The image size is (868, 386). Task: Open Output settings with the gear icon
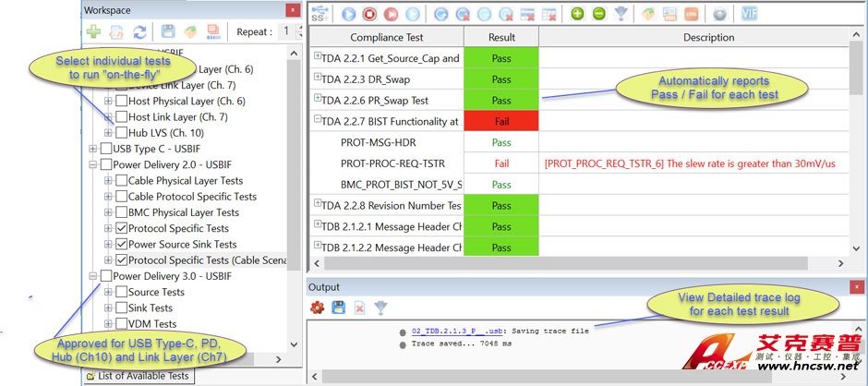point(317,308)
